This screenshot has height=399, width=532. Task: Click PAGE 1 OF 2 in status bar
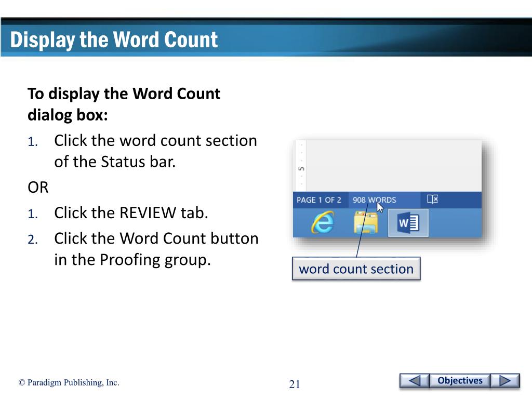point(318,200)
